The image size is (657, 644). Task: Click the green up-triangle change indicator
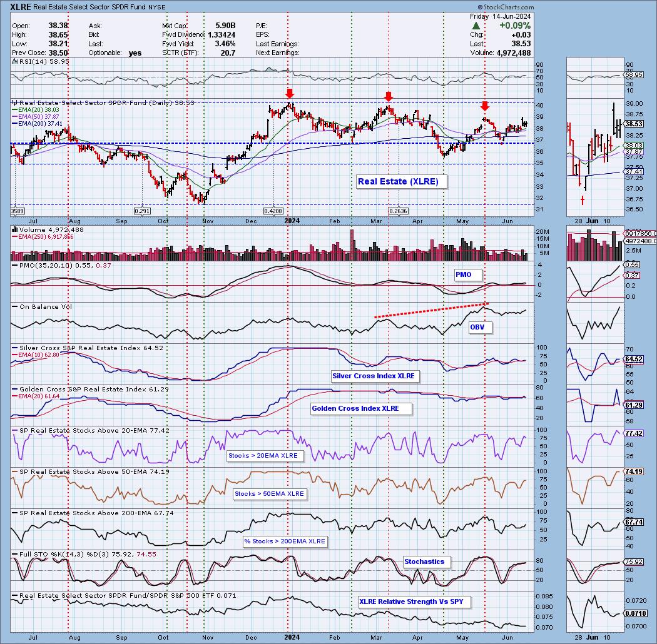(x=476, y=26)
